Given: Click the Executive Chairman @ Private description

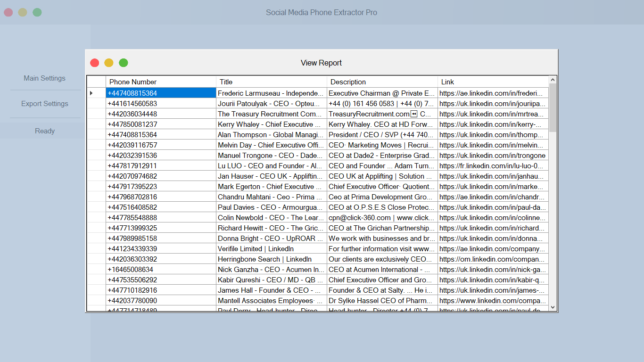Looking at the screenshot, I should click(x=382, y=93).
